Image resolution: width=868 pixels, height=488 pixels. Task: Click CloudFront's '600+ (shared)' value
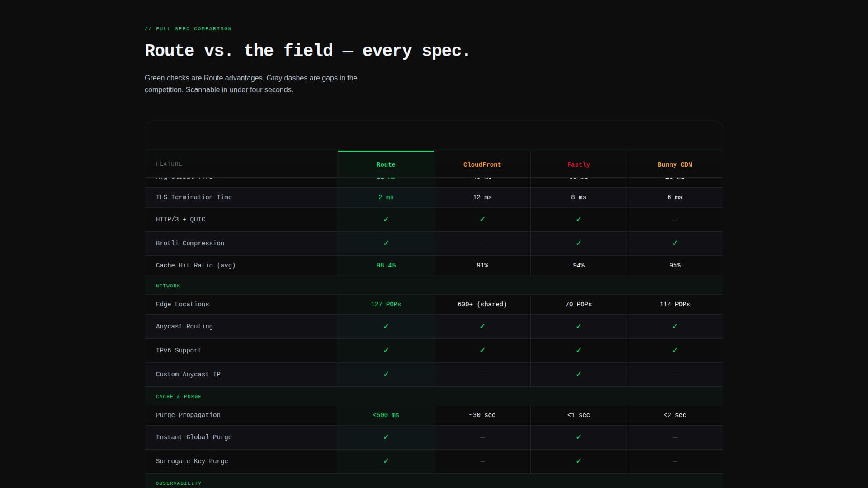point(482,305)
